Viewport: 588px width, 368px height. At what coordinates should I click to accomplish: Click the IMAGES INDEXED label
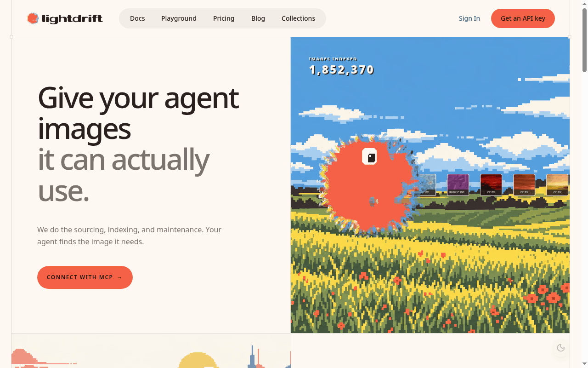coord(333,59)
